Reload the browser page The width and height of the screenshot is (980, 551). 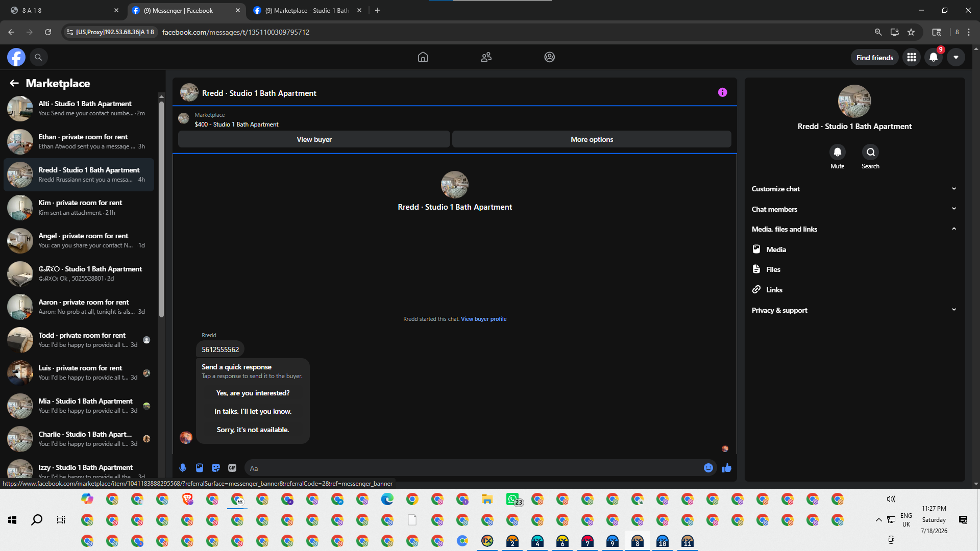point(48,32)
